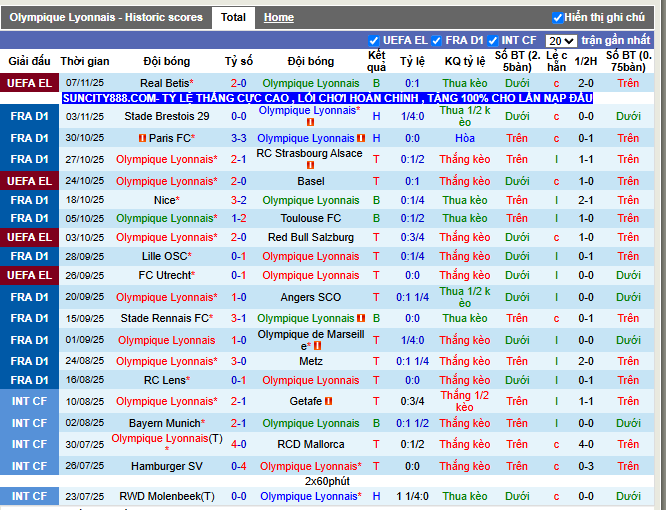Screen dimensions: 666x510
Task: Click the Hòa result in Paris FC row
Action: [x=465, y=138]
